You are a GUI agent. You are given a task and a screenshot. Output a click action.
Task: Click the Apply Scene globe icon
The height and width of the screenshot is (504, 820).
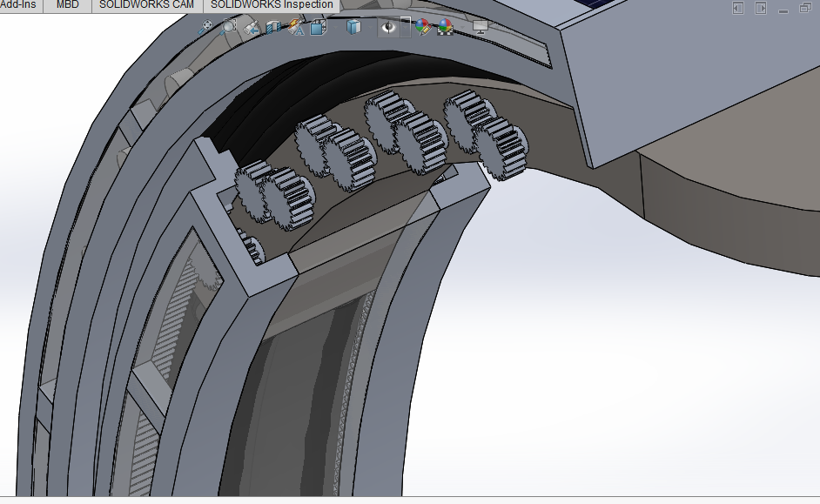click(x=447, y=26)
